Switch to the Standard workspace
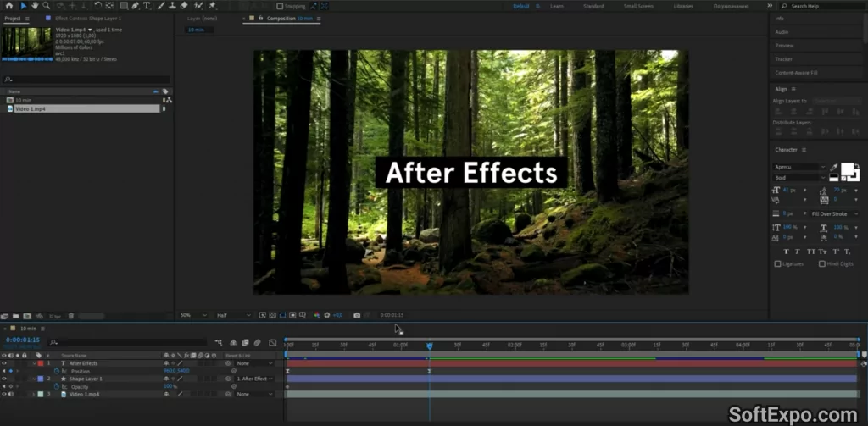 tap(593, 6)
